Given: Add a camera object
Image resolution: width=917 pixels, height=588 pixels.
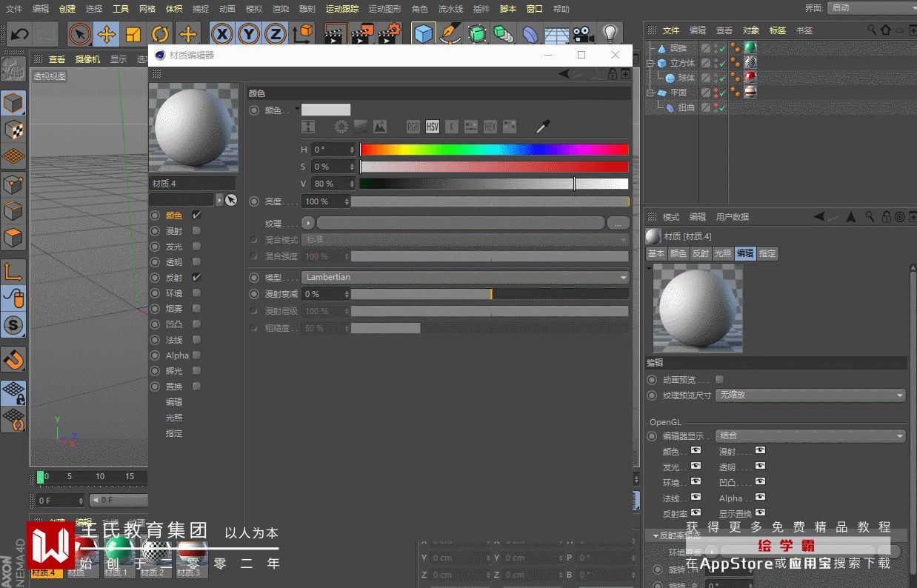Looking at the screenshot, I should [x=584, y=34].
